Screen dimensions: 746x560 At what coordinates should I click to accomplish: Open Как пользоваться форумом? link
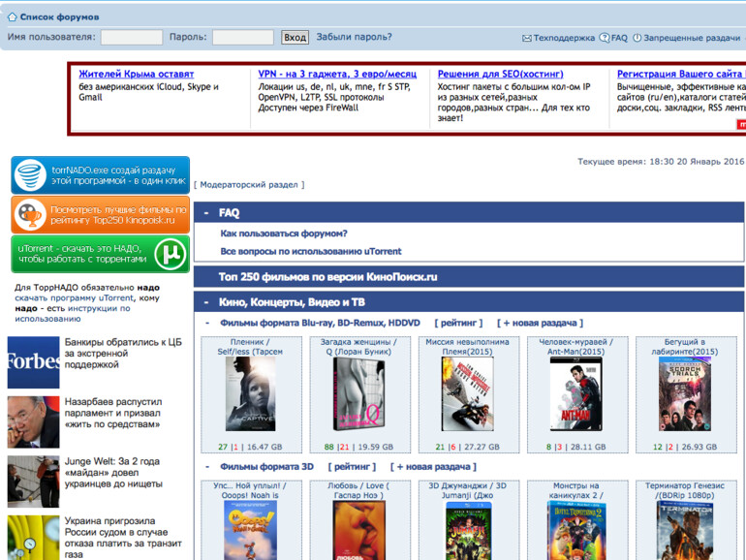(284, 233)
